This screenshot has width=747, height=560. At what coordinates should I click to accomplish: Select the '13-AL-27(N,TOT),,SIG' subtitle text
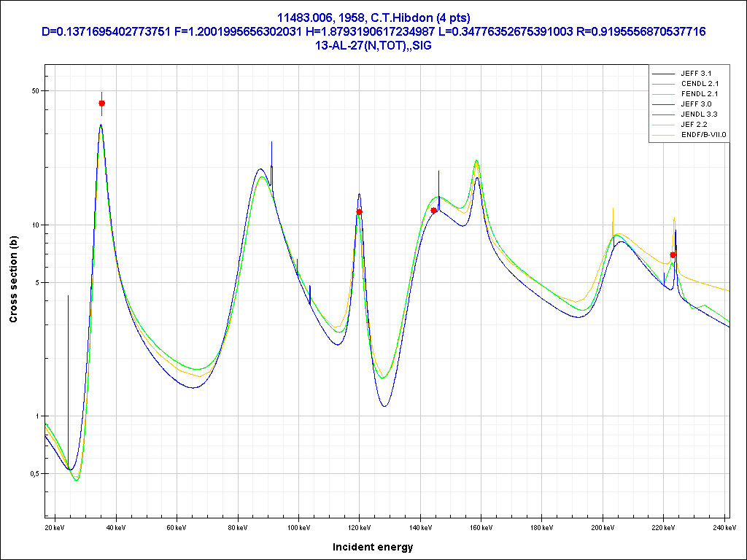coord(373,45)
